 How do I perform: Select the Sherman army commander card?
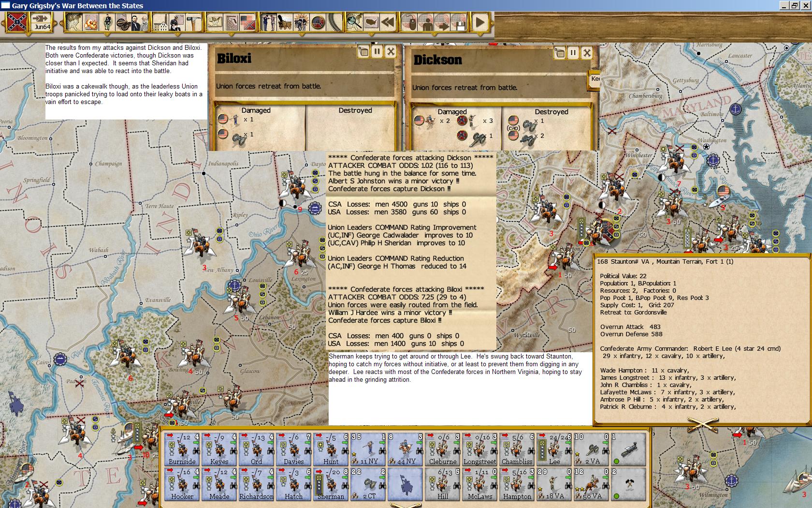coord(331,484)
